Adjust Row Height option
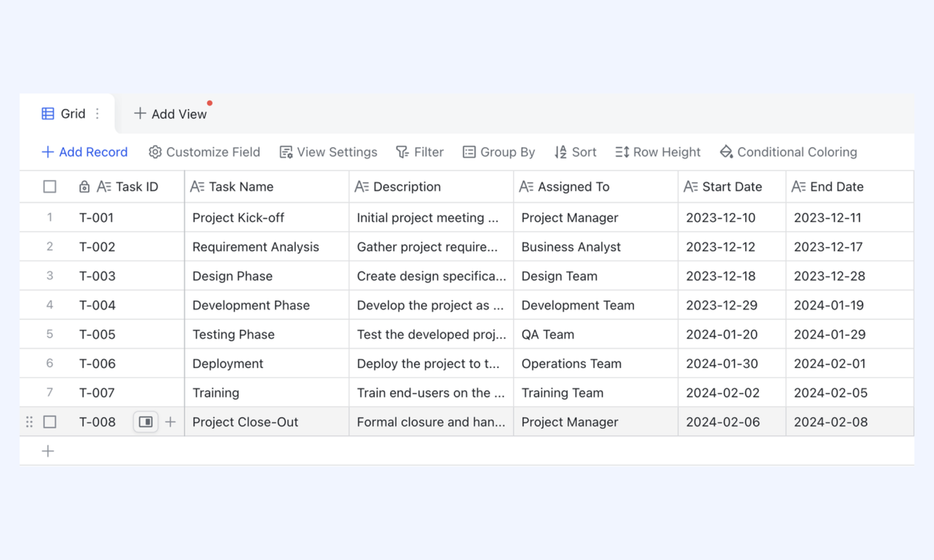Screen dimensions: 934x560 [658, 152]
